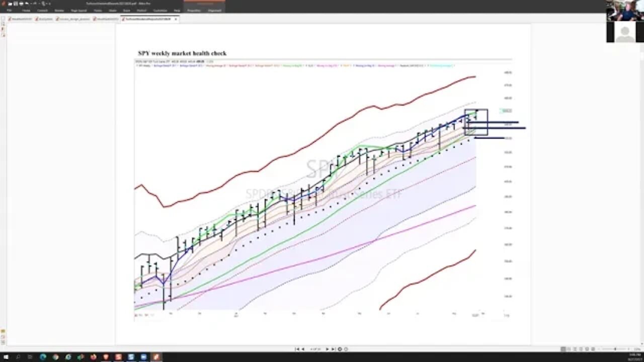Open Task View on the taskbar

[x=30, y=357]
